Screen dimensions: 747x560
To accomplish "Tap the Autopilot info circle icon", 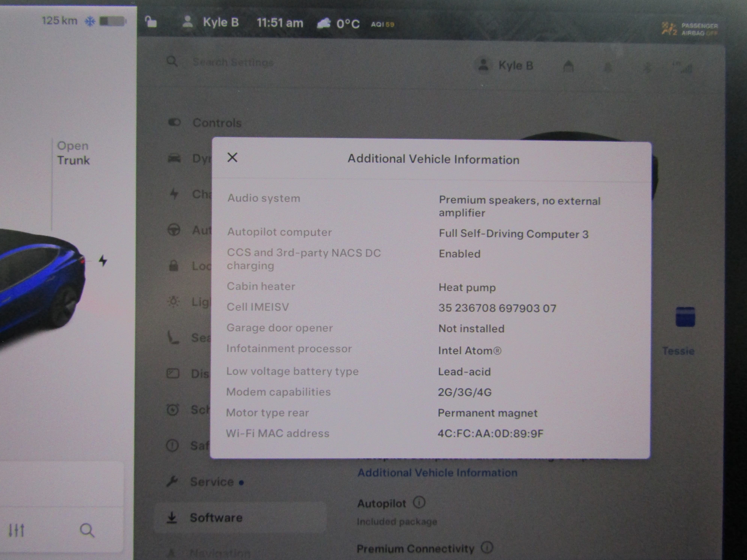I will [x=419, y=503].
